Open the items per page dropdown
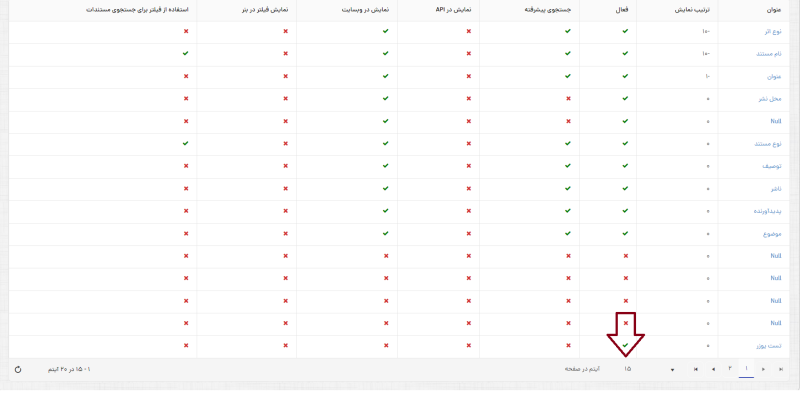The image size is (800, 402). (672, 369)
